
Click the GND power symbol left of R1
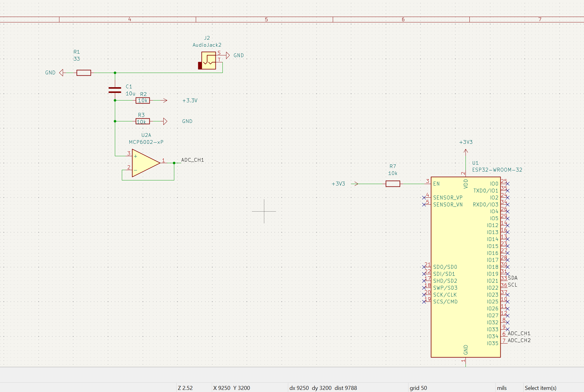61,73
